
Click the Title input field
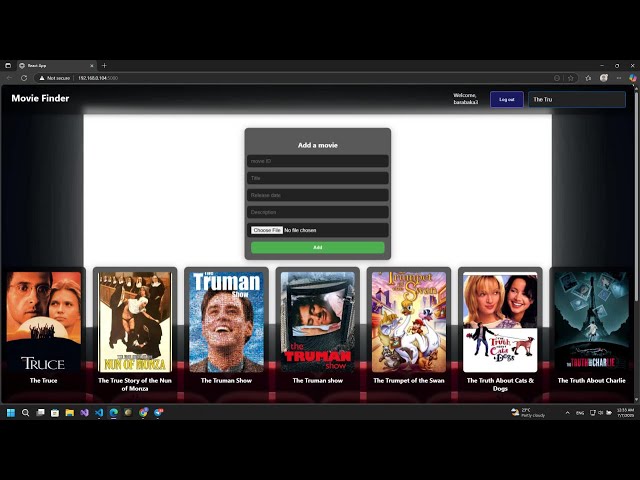click(x=318, y=178)
